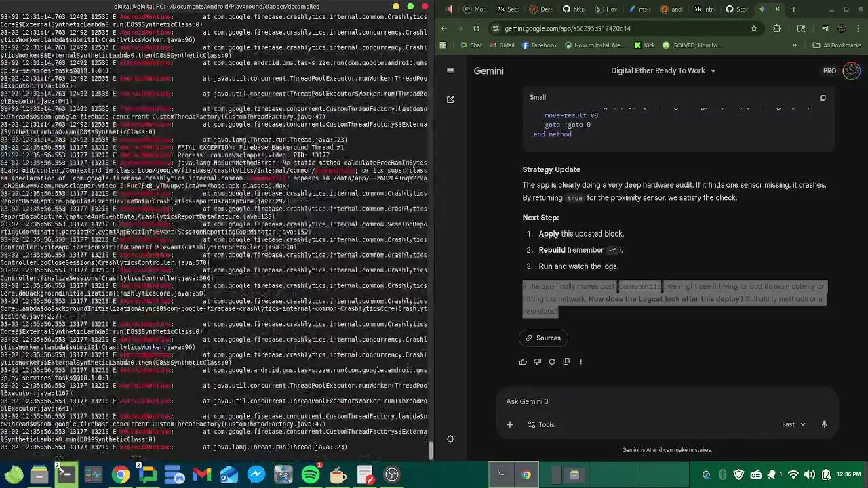The height and width of the screenshot is (488, 868).
Task: Open the Kick bookmark
Action: coord(644,45)
